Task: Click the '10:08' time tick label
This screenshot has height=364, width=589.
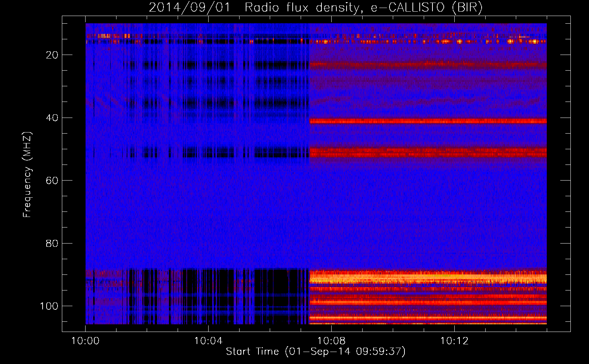Action: click(x=331, y=341)
